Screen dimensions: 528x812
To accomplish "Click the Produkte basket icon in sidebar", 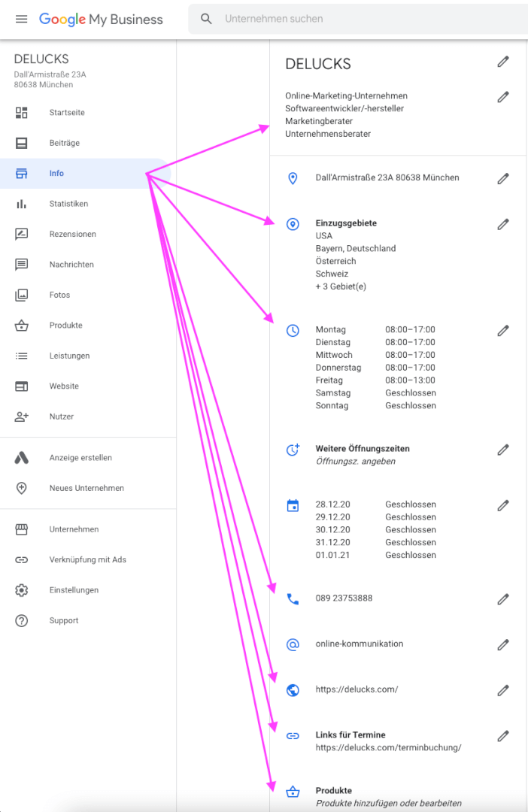I will (21, 326).
